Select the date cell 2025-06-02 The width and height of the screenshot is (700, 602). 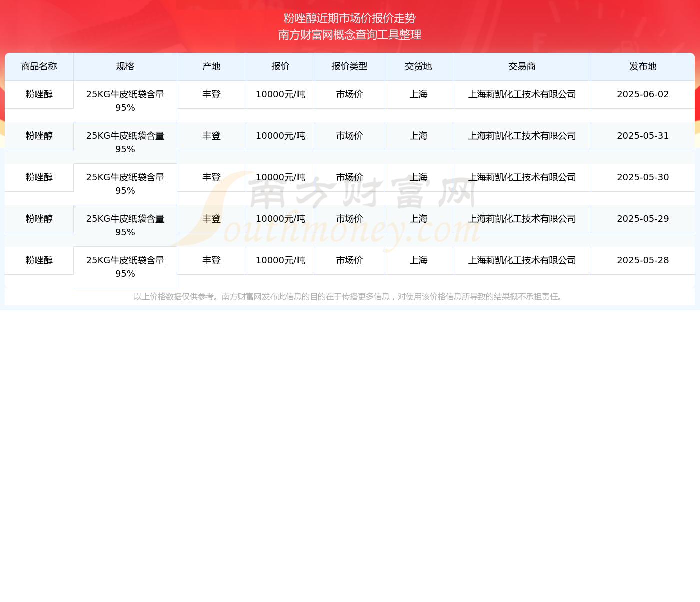coord(643,94)
